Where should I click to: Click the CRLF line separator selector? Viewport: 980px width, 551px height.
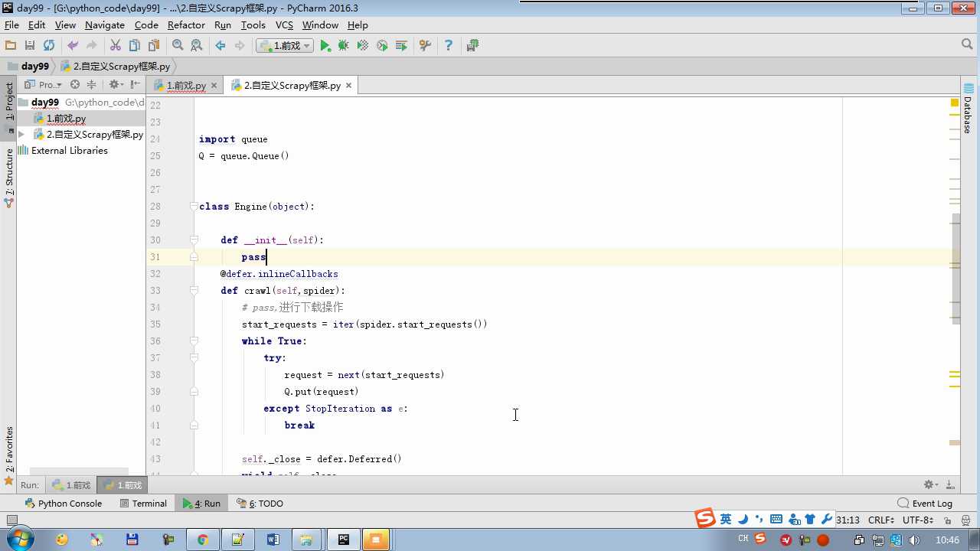880,520
